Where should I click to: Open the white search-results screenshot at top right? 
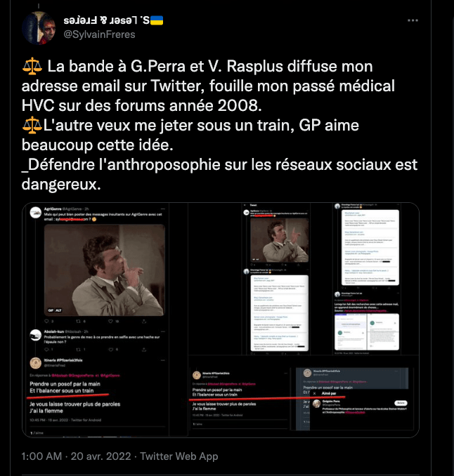click(x=370, y=247)
